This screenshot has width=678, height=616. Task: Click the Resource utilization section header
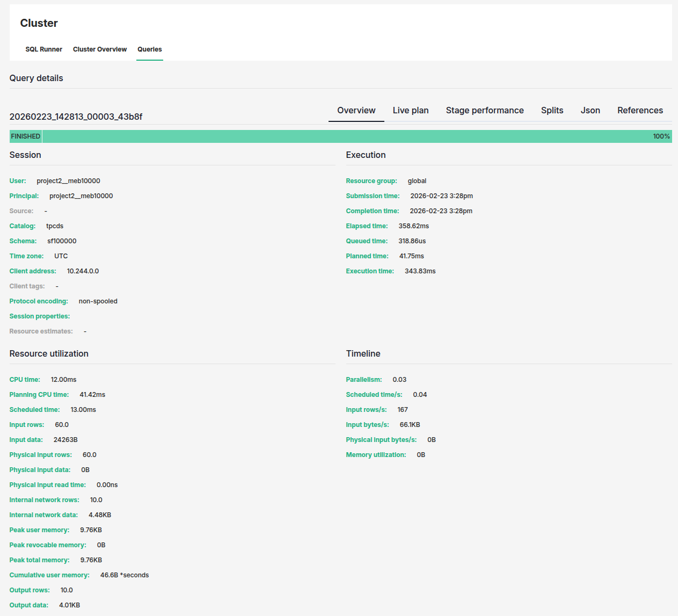coord(49,353)
